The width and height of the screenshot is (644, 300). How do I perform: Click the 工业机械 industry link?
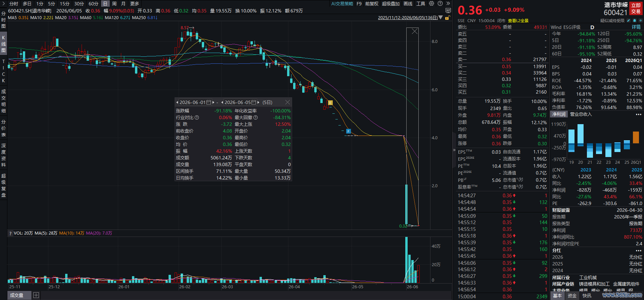click(588, 278)
